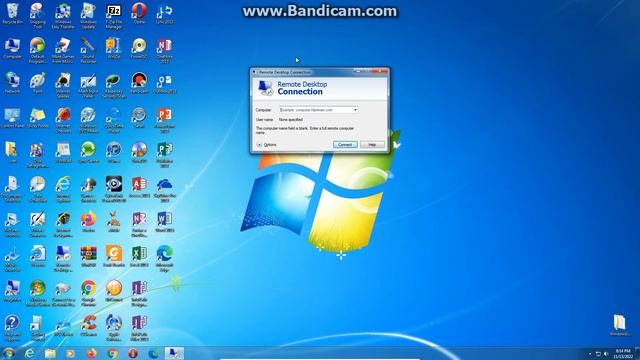Viewport: 640px width, 360px height.
Task: Select the WinRAR desktop shortcut
Action: point(88,257)
